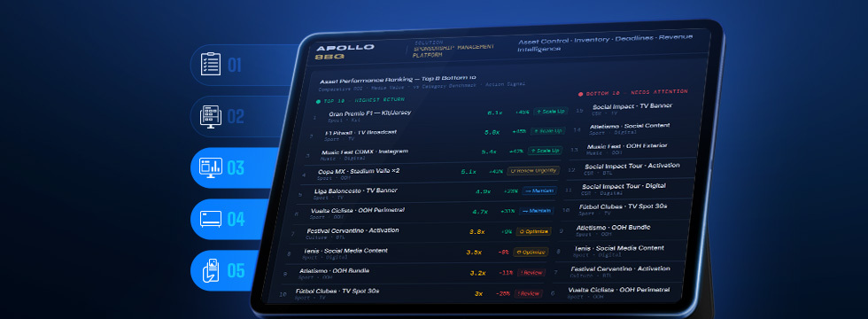Screen dimensions: 868x319
Task: Click Optimize badge for Tenis Social Media
Action: click(531, 252)
